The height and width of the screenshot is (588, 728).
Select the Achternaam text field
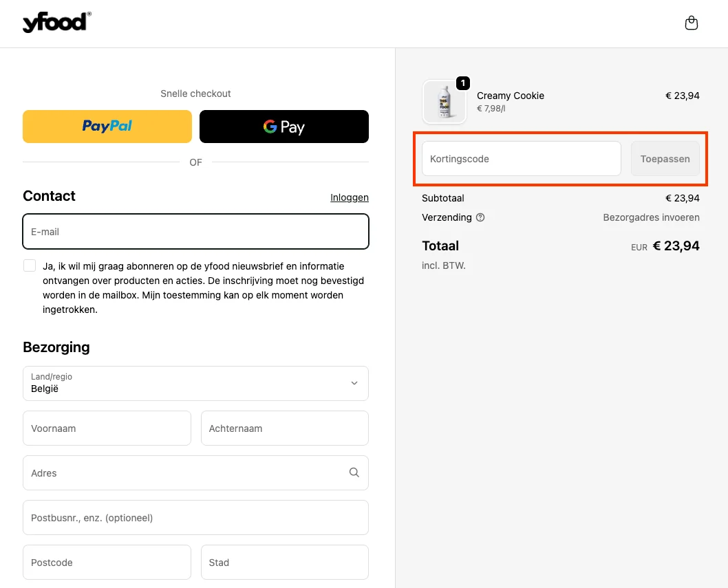284,428
